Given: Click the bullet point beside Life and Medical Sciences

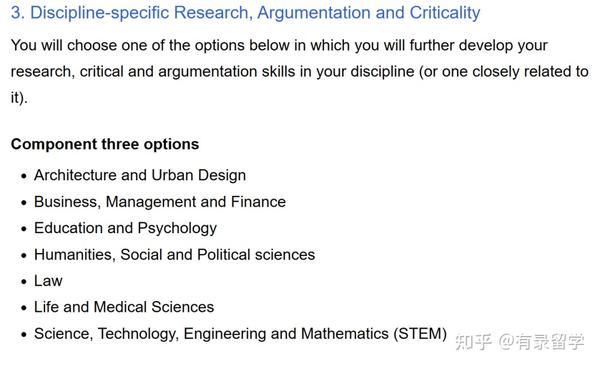Looking at the screenshot, I should (x=24, y=308).
